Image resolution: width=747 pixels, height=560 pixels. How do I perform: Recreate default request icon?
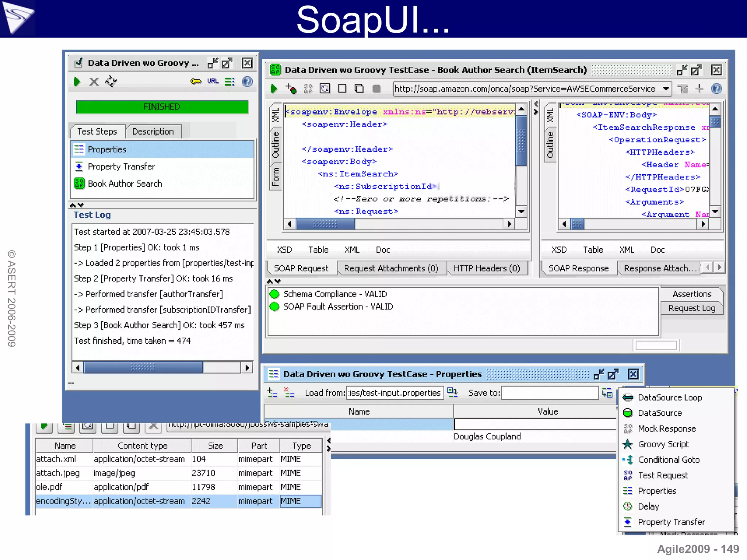[325, 88]
